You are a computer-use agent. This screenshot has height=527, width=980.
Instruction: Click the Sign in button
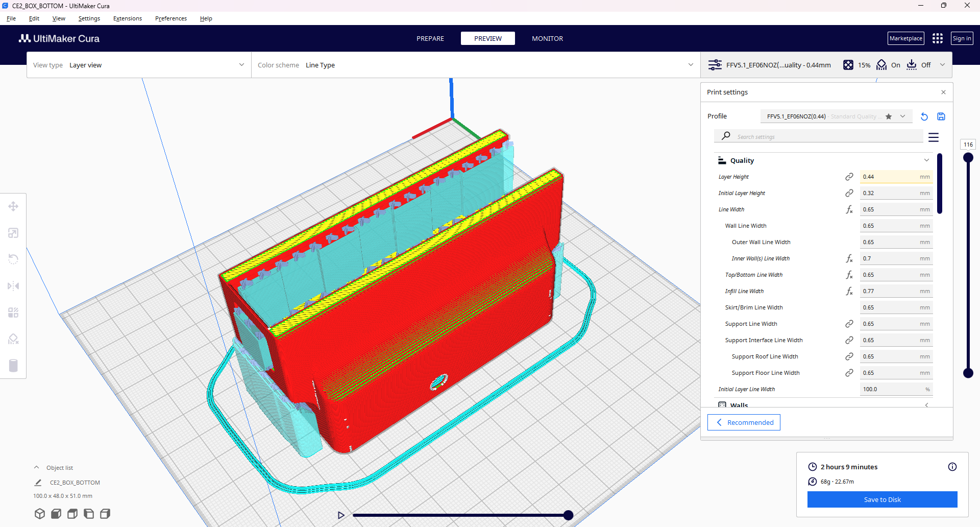click(962, 38)
